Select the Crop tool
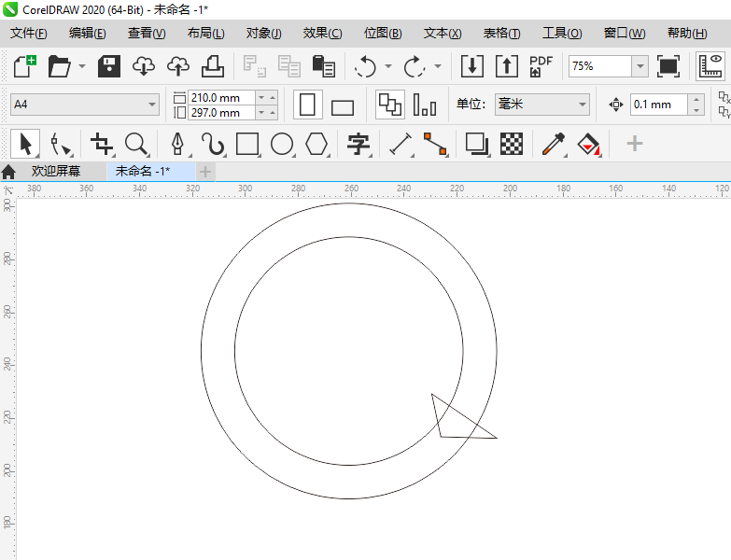Viewport: 731px width, 560px height. tap(101, 144)
